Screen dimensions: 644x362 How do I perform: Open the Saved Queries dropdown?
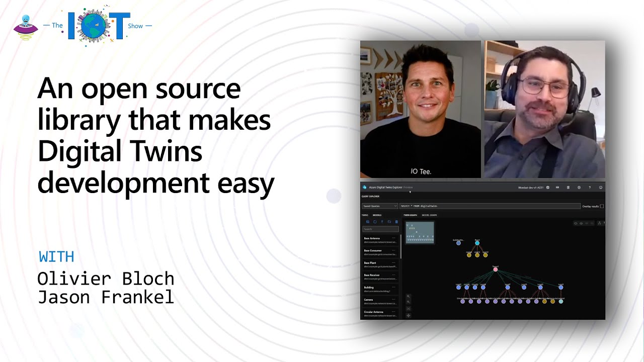tap(380, 206)
